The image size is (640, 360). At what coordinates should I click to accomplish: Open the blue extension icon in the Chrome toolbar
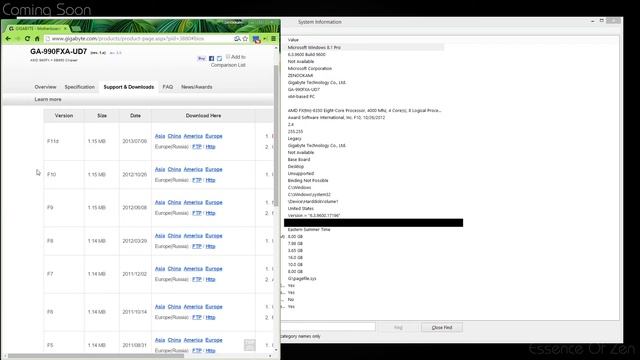(256, 39)
